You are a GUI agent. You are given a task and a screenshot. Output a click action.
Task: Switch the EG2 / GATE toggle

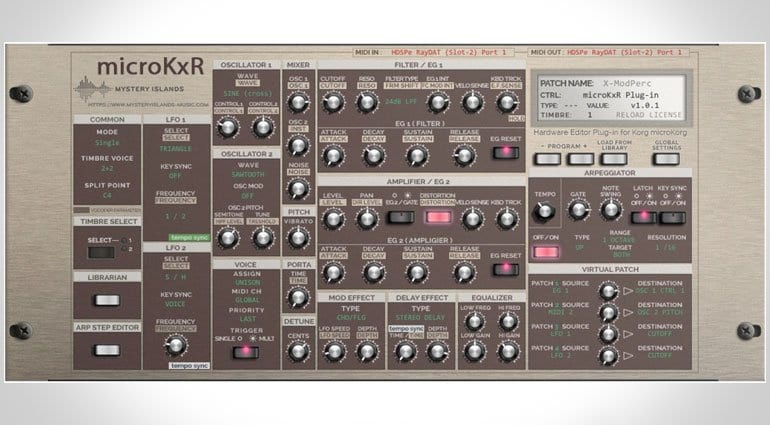coord(401,217)
